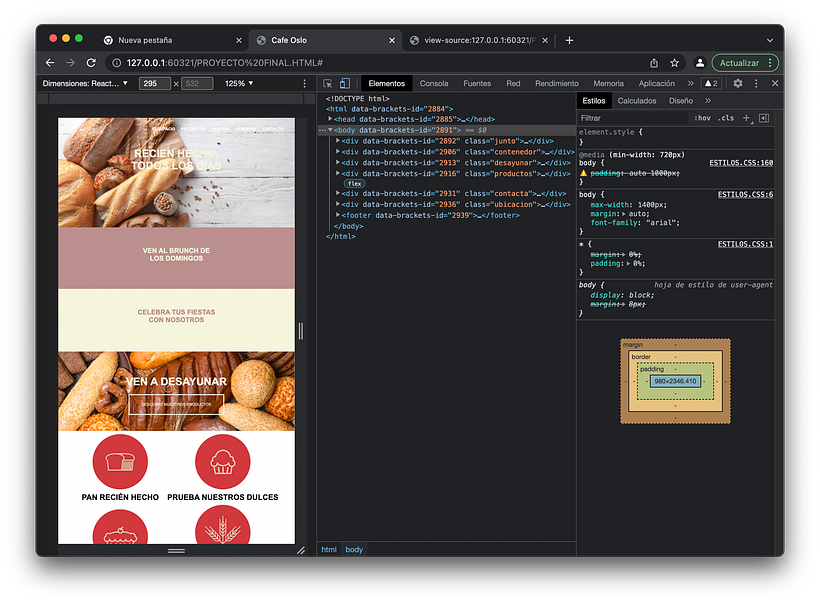Viewport: 820px width, 604px height.
Task: Open the Memoria panel
Action: (x=608, y=83)
